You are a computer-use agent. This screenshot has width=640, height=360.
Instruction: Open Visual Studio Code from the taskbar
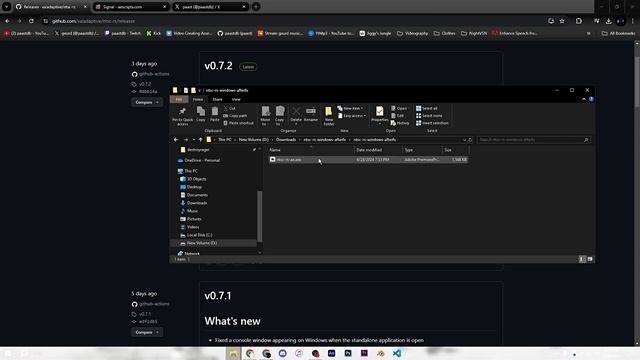397,353
